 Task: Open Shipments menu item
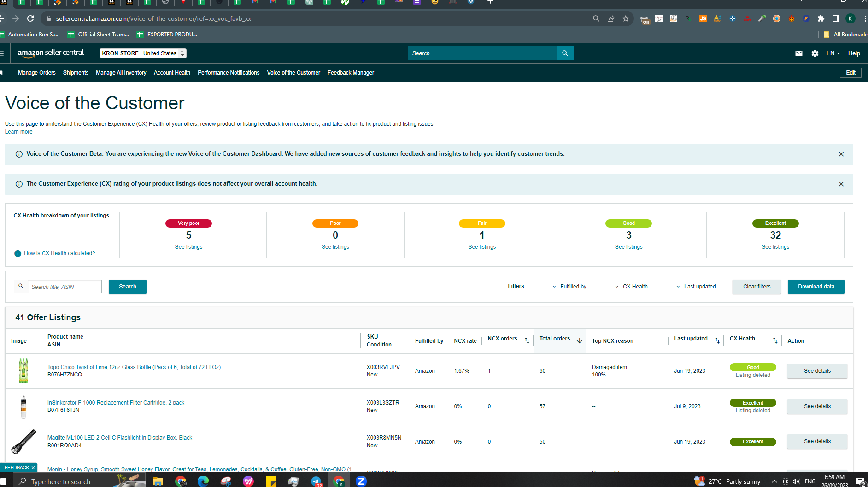pos(76,73)
